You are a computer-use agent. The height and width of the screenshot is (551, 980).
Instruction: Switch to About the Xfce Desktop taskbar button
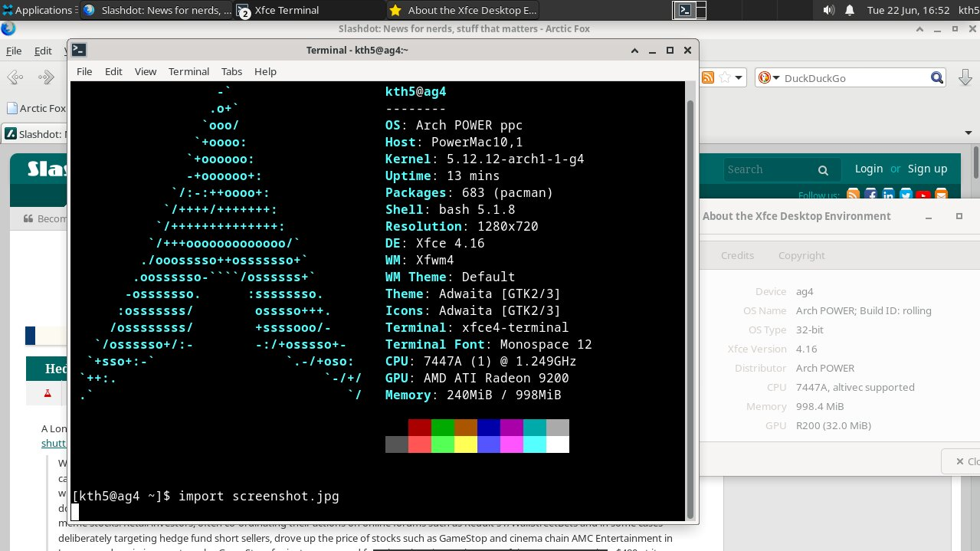point(463,10)
